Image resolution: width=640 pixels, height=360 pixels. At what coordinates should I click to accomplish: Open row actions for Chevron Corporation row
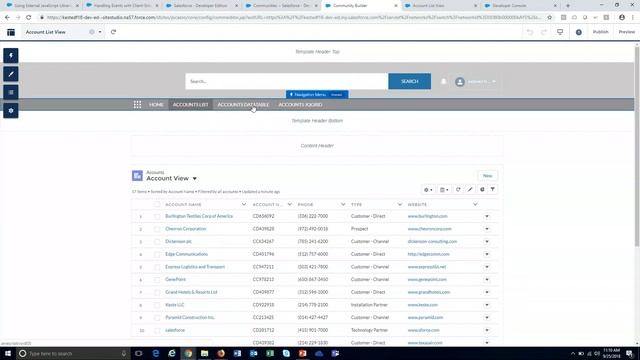pos(487,229)
